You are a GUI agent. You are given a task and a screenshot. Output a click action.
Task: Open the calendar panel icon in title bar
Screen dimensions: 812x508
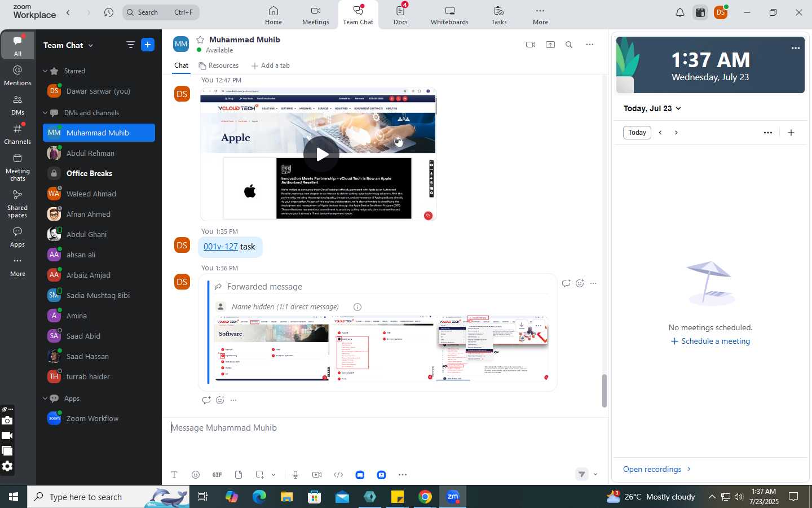click(700, 12)
